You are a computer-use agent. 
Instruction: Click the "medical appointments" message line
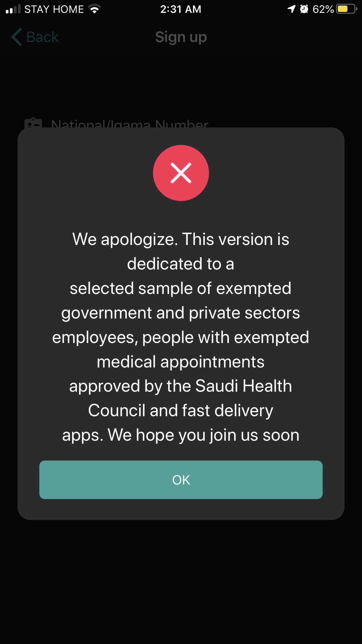pos(181,362)
